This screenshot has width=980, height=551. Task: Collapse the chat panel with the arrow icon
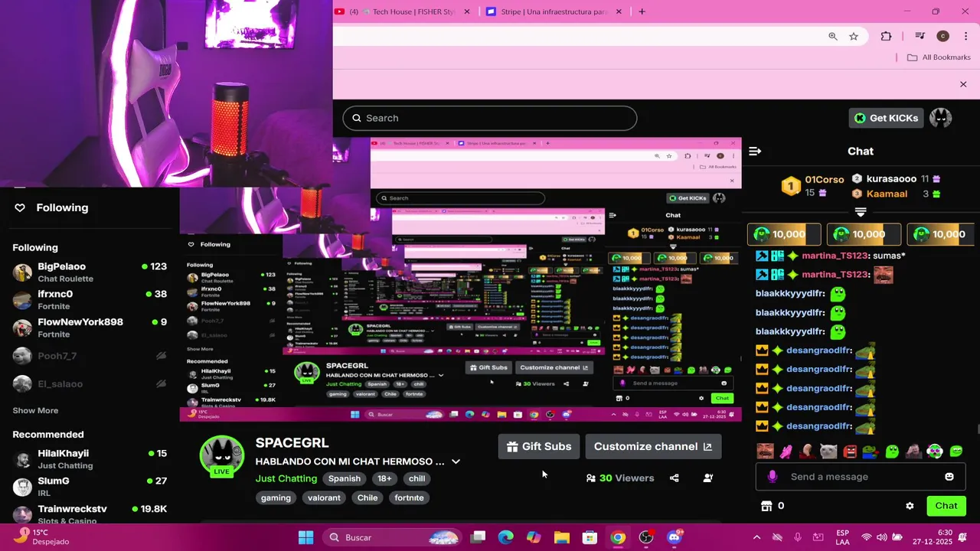pos(755,152)
